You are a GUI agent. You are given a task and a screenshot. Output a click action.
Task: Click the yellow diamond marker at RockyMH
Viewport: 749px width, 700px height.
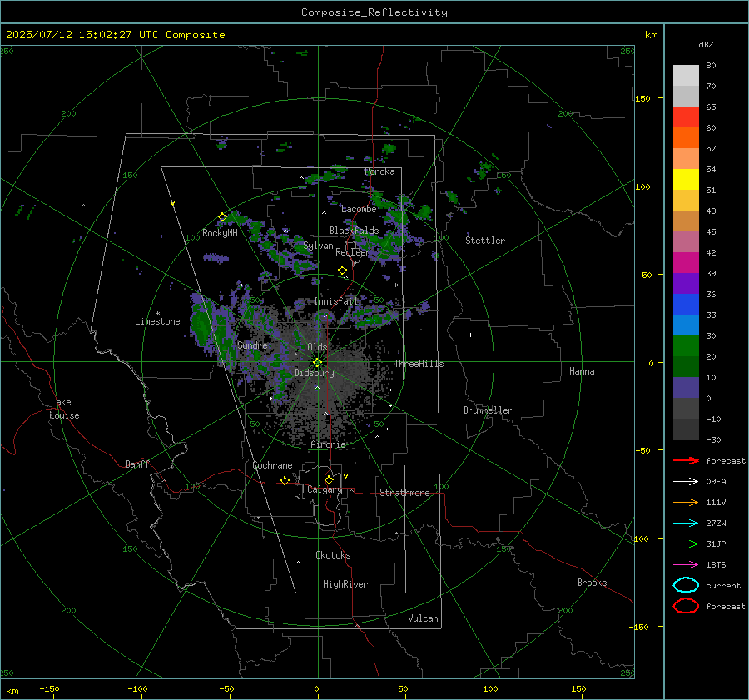point(222,217)
